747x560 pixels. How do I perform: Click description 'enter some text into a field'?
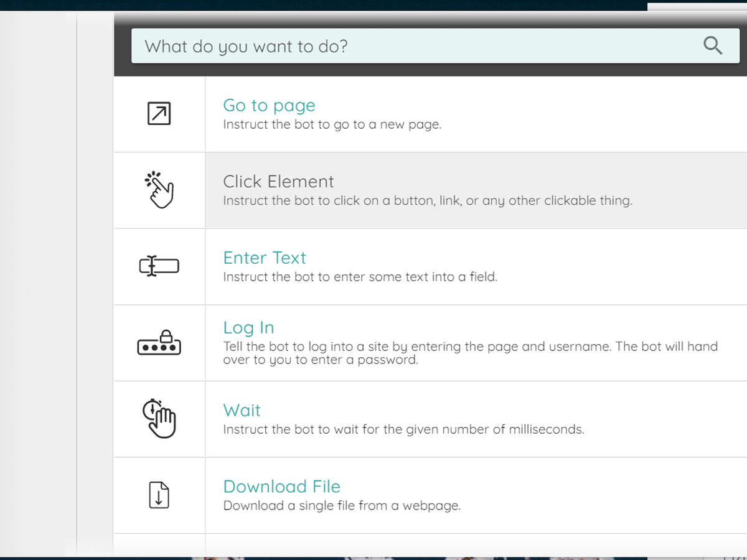coord(360,277)
